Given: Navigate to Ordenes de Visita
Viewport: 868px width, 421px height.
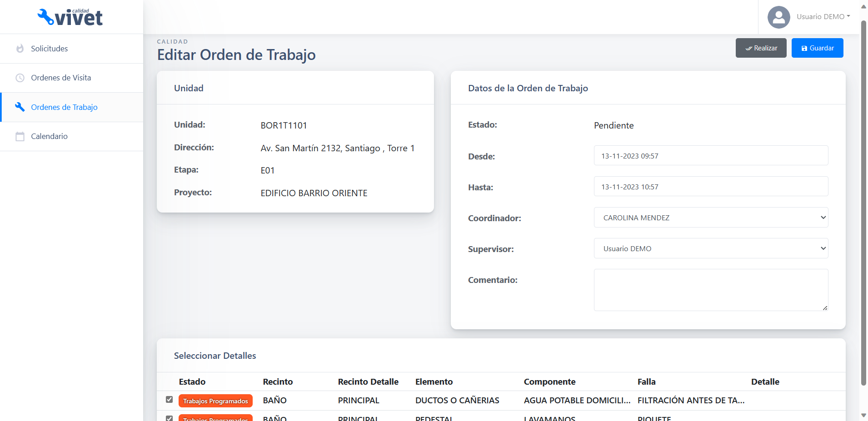Looking at the screenshot, I should click(60, 78).
